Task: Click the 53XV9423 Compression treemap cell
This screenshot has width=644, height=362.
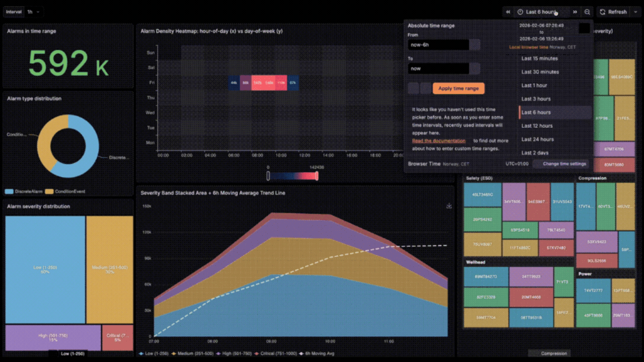Action: (x=597, y=242)
